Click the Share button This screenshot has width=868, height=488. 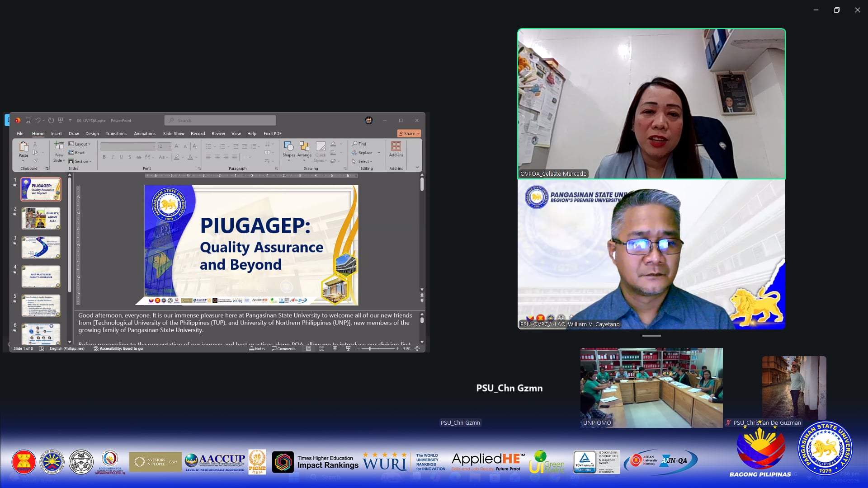(x=409, y=134)
